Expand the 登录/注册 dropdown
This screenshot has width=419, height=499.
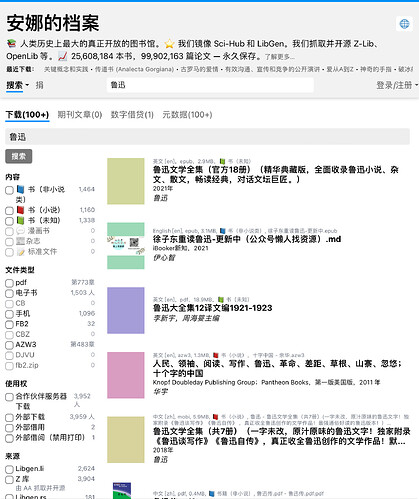tap(397, 85)
